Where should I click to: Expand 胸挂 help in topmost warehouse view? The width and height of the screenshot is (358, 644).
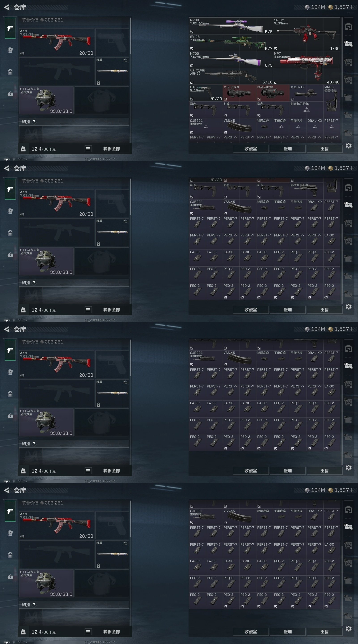click(34, 122)
